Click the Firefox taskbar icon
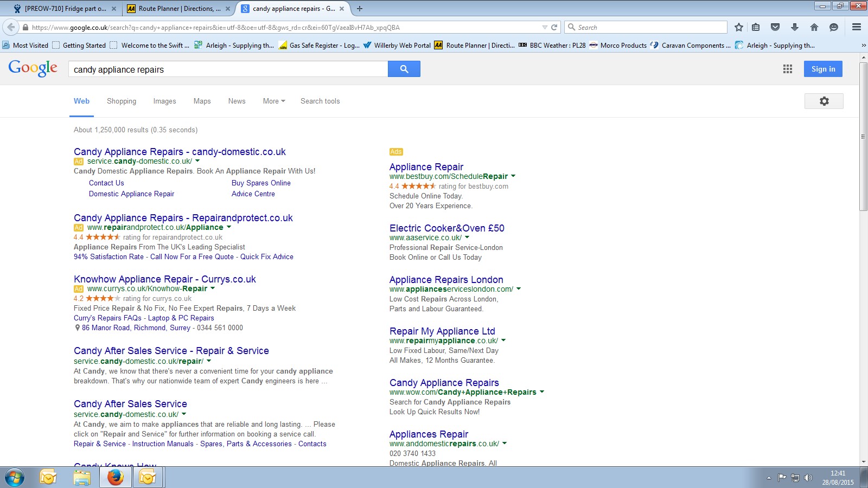 tap(115, 478)
